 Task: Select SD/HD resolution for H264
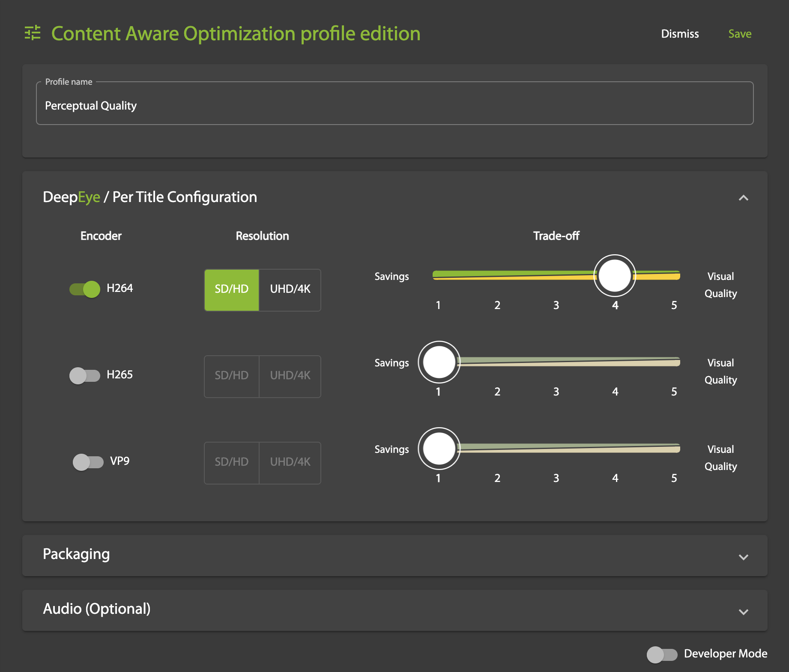pyautogui.click(x=232, y=290)
